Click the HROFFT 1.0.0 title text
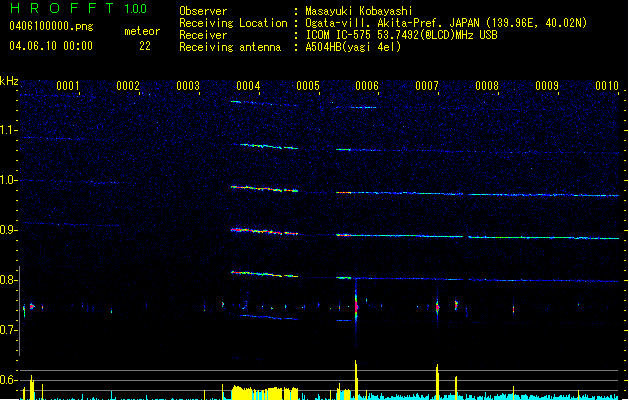The image size is (629, 400). click(x=78, y=8)
